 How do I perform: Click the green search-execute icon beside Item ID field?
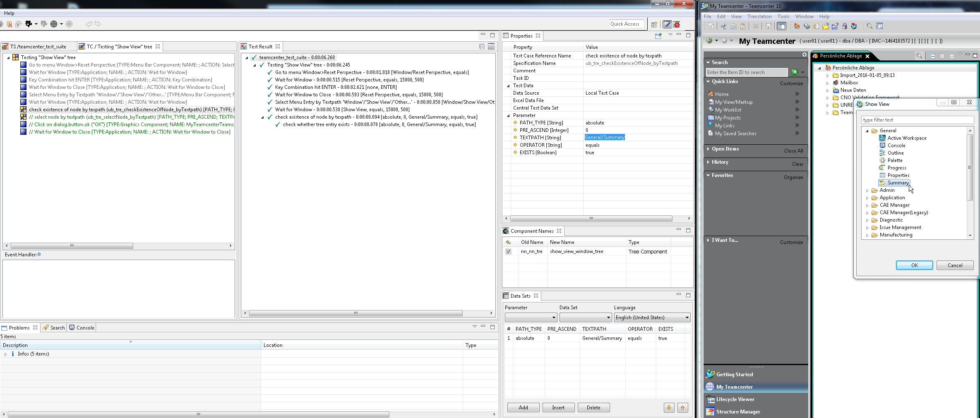[795, 72]
